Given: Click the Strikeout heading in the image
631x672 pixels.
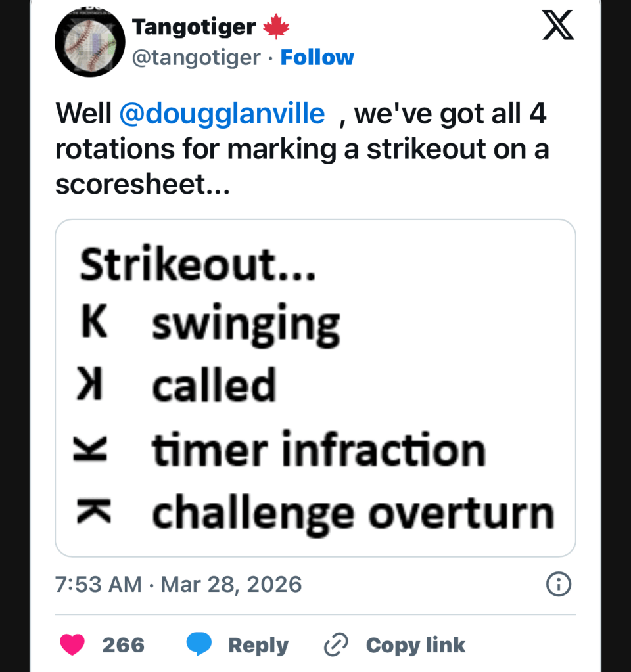Looking at the screenshot, I should coord(197,265).
